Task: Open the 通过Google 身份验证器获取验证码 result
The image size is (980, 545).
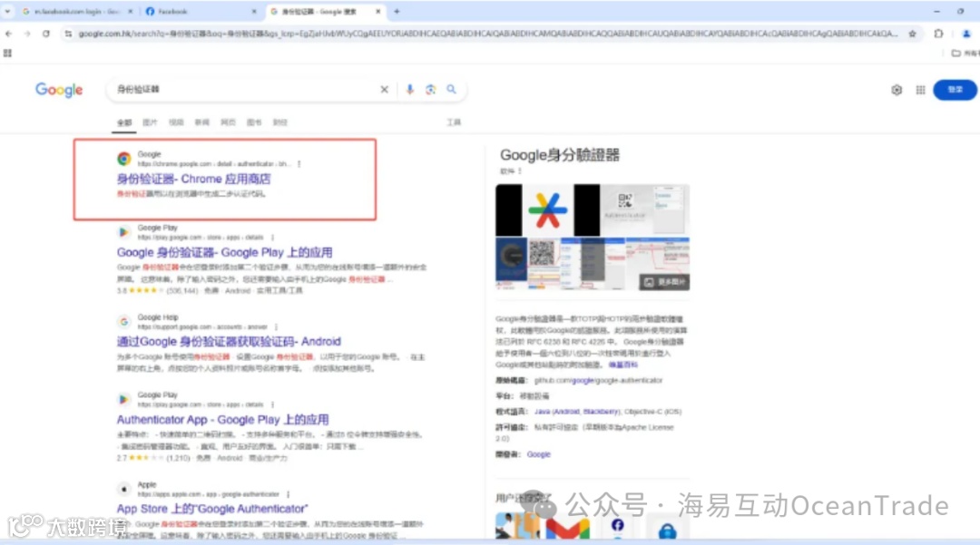Action: [229, 342]
